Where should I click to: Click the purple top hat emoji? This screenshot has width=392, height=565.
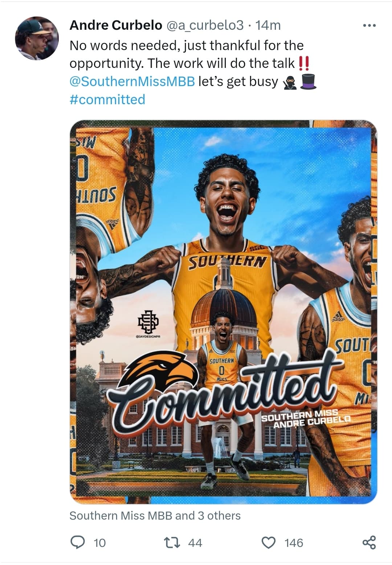(x=309, y=82)
